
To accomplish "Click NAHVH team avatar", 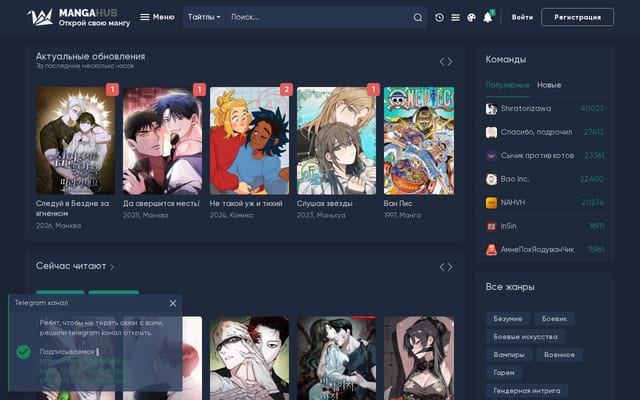I will tap(491, 203).
